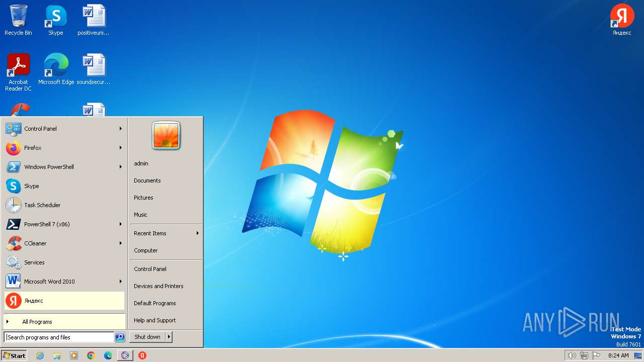
Task: Click the Show desktop icon beside the clock
Action: (638, 355)
